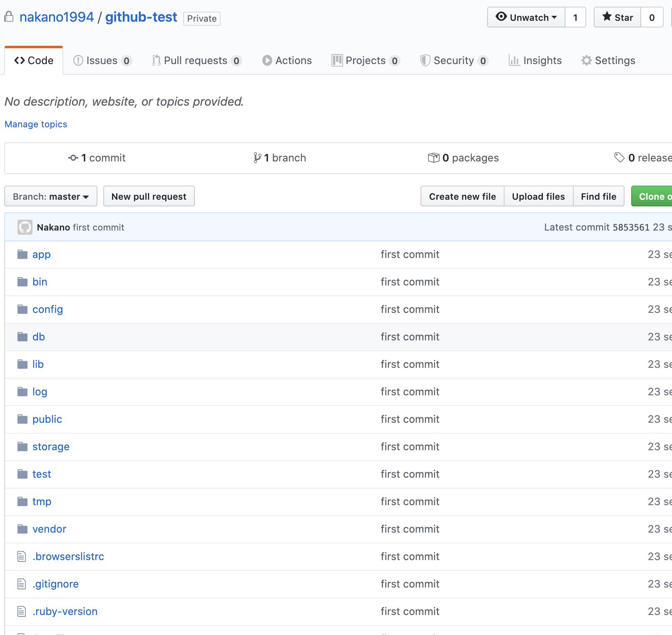Click the vendor folder icon

pos(22,529)
